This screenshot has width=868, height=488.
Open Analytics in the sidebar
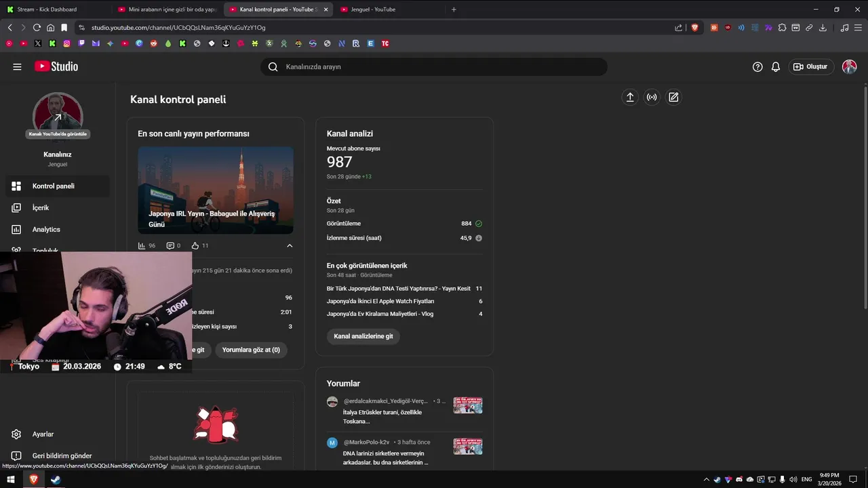(58, 229)
